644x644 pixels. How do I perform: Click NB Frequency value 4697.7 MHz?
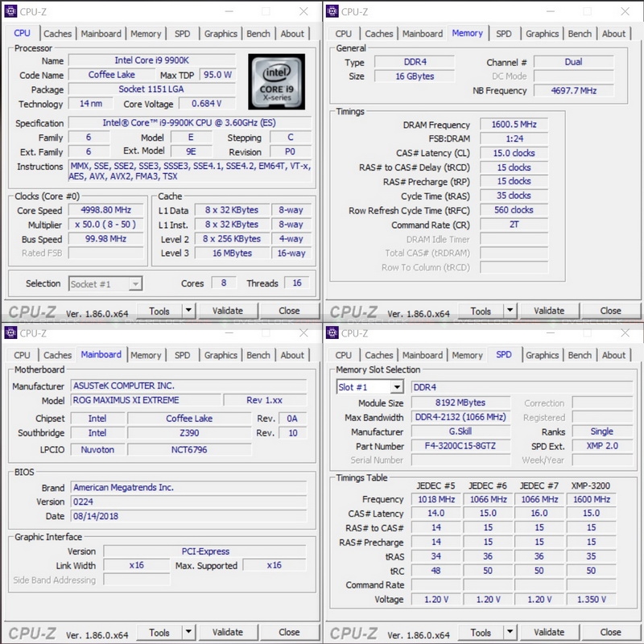click(x=574, y=90)
